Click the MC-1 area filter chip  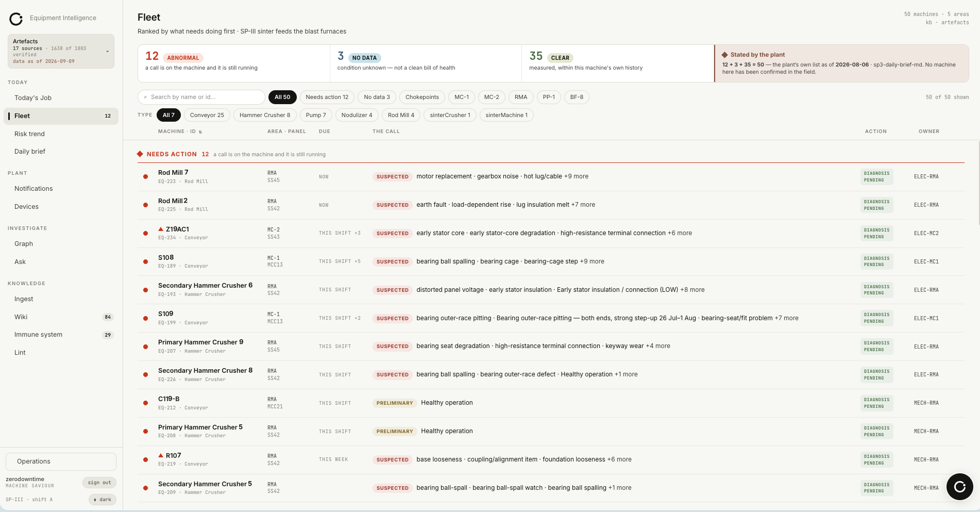click(462, 97)
